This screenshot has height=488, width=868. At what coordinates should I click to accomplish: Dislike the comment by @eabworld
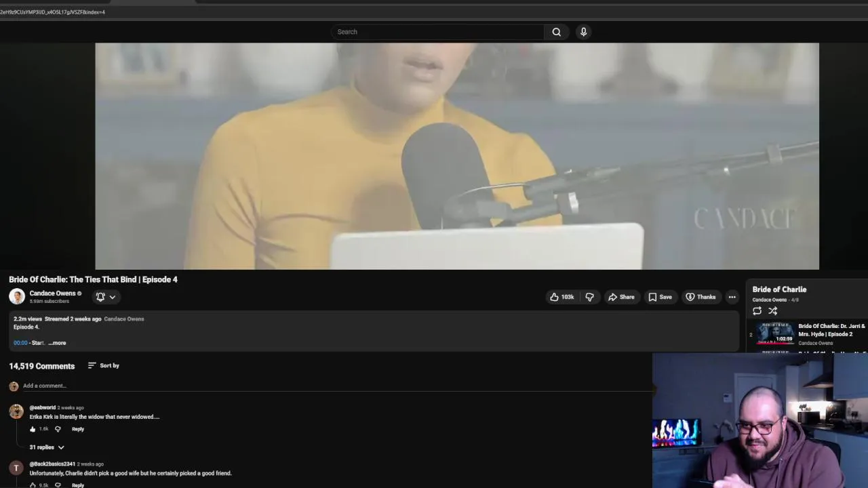[x=58, y=429]
